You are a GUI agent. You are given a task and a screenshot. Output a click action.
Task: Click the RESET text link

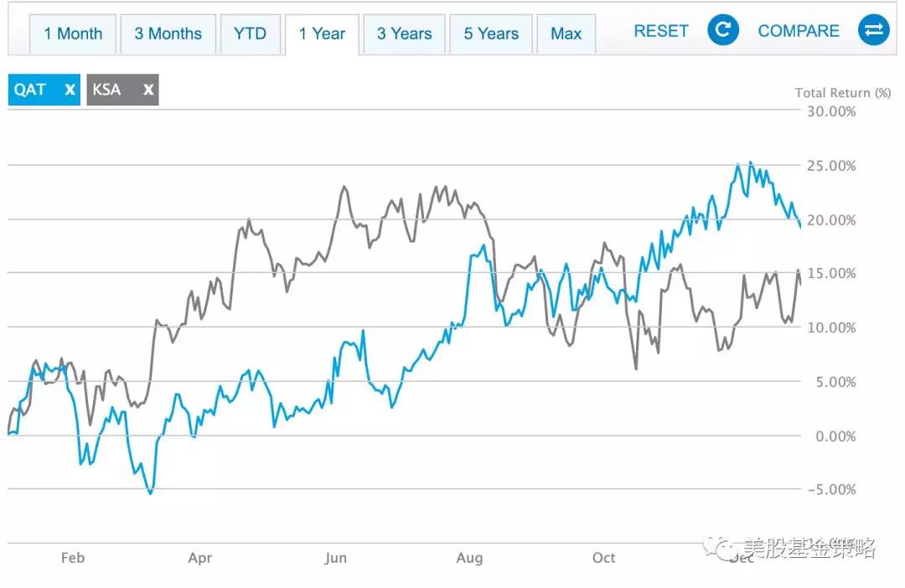661,31
